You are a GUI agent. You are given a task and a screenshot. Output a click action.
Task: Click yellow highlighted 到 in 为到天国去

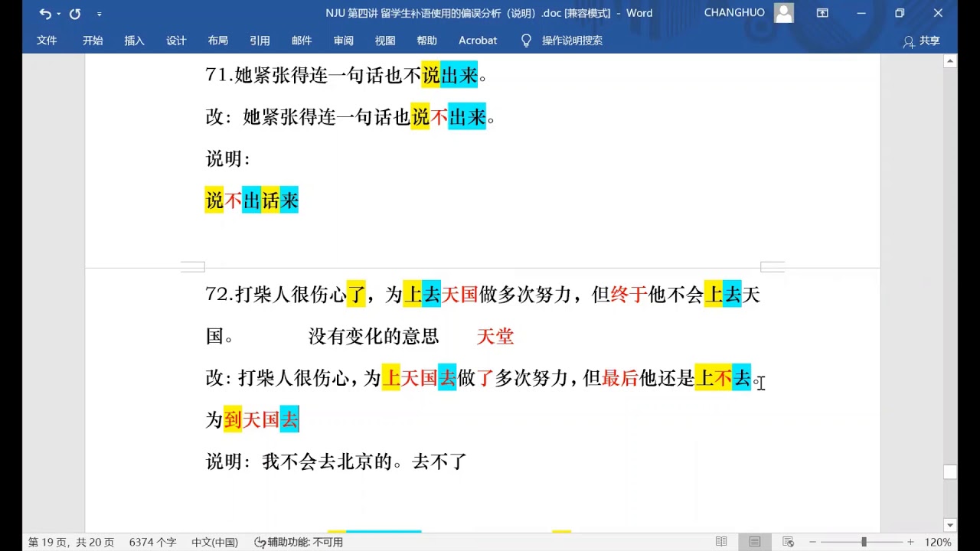[233, 419]
